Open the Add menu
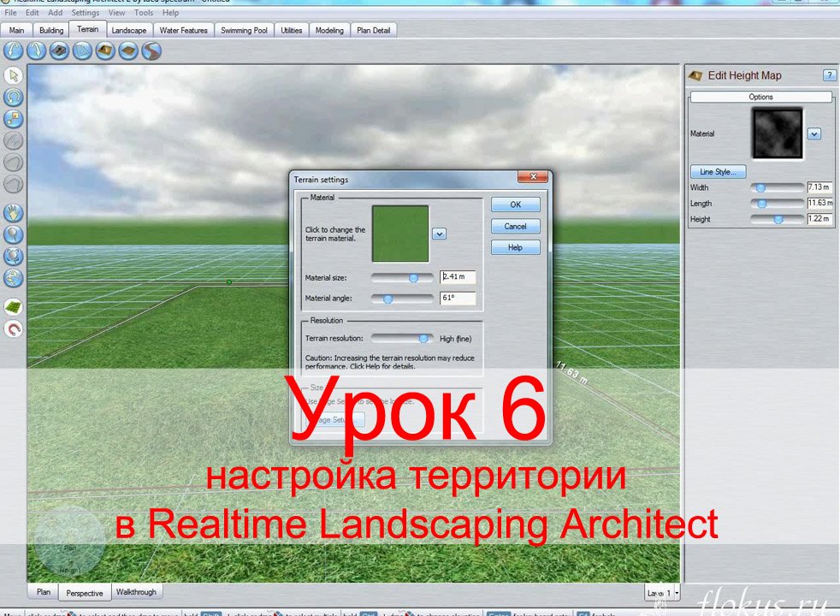 pyautogui.click(x=56, y=12)
